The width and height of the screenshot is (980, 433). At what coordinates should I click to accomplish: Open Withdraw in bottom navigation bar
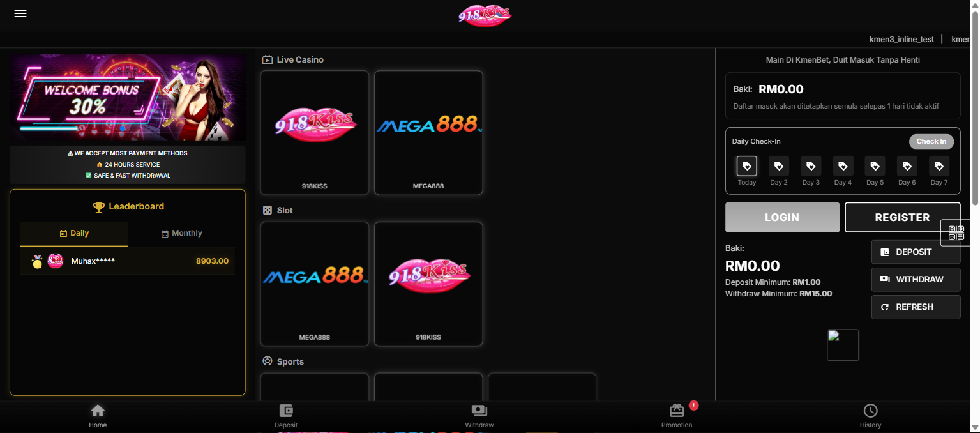(x=479, y=416)
